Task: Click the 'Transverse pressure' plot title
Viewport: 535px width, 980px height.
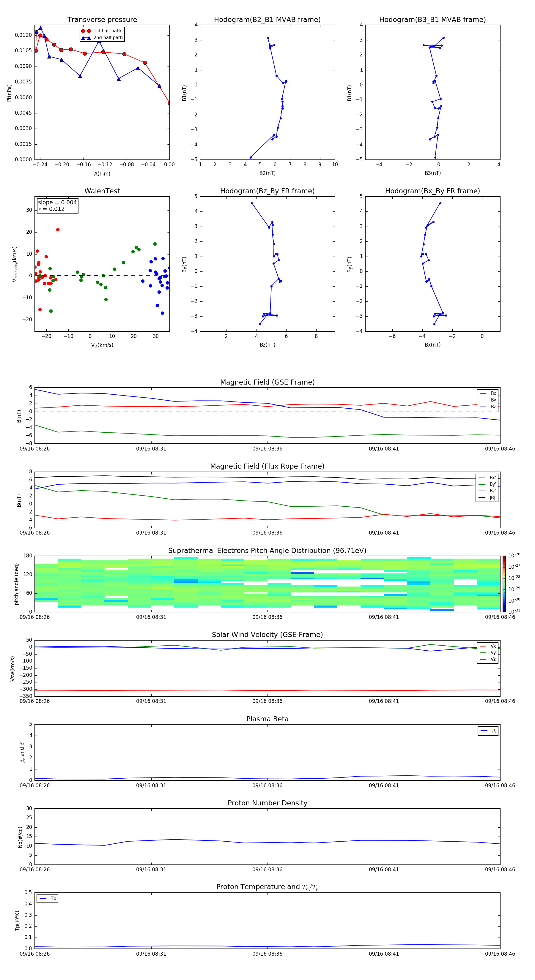Action: pos(102,20)
